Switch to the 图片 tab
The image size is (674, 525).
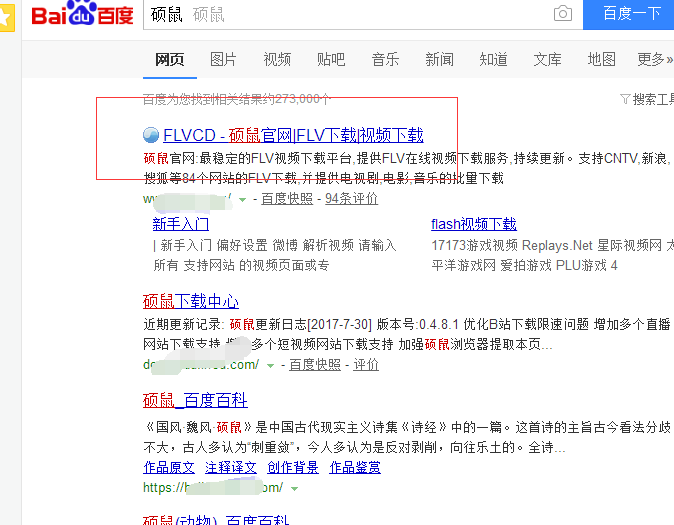pos(223,59)
